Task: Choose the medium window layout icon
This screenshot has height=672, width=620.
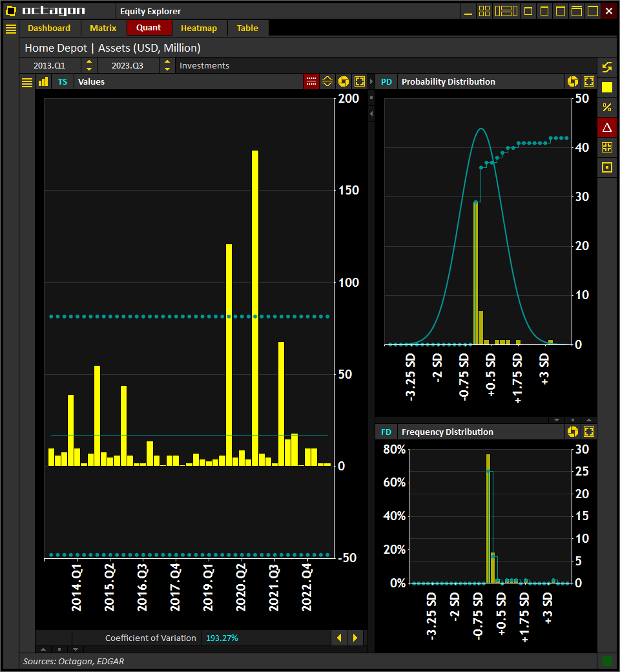Action: pyautogui.click(x=561, y=11)
